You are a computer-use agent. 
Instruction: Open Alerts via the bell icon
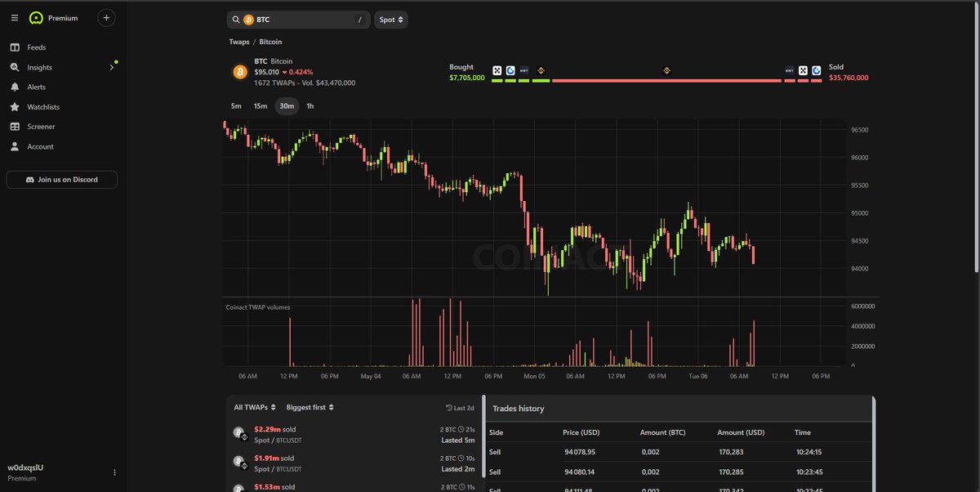coord(14,87)
